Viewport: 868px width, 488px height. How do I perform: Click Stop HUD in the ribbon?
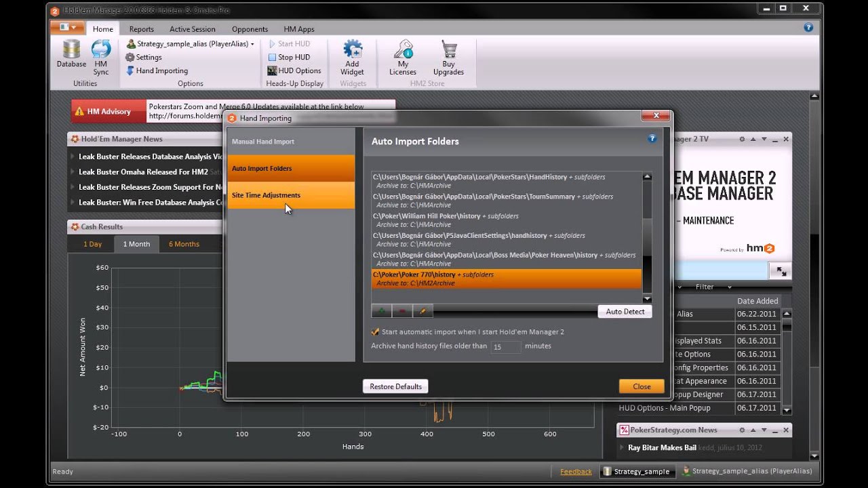(289, 58)
